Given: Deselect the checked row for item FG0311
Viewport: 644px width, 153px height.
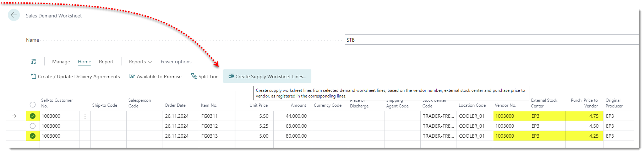Looking at the screenshot, I should [33, 116].
